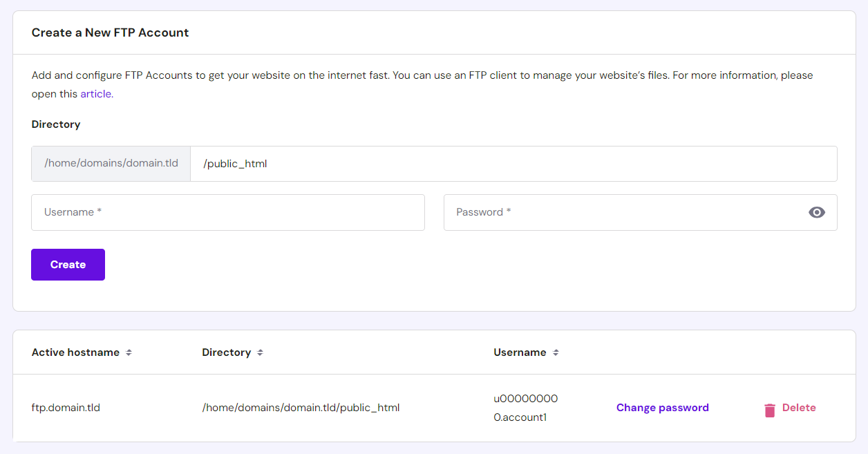The width and height of the screenshot is (868, 454).
Task: Click the sort arrows on Directory column
Action: (x=260, y=352)
